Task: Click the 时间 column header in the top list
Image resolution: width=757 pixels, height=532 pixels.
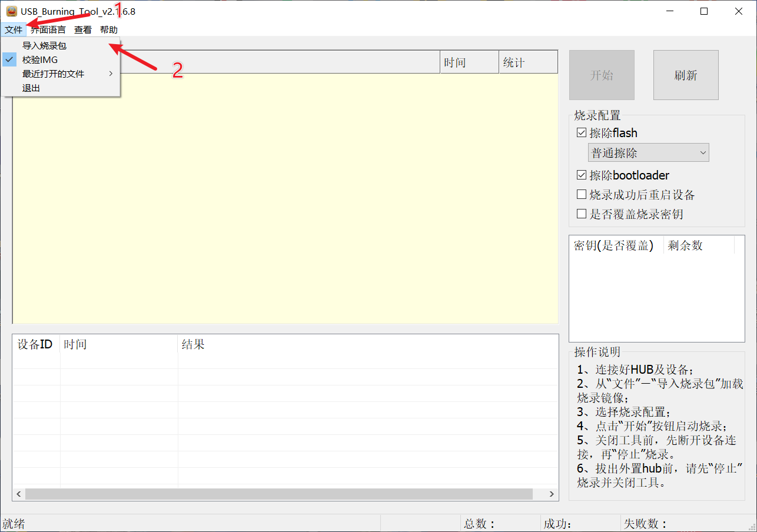Action: pyautogui.click(x=469, y=62)
